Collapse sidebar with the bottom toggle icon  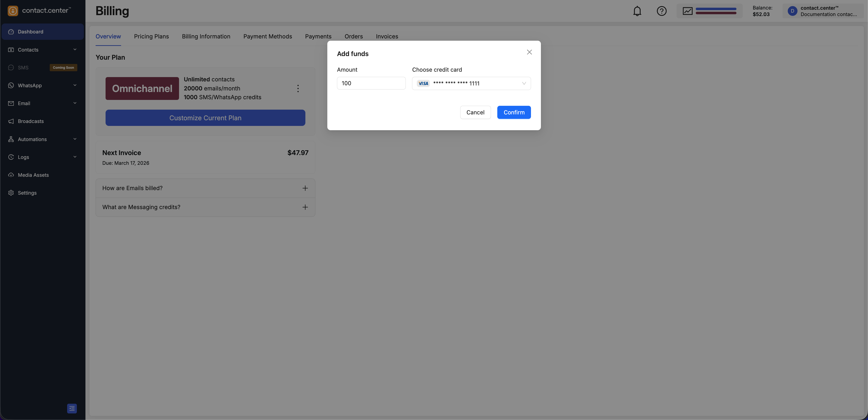click(72, 408)
